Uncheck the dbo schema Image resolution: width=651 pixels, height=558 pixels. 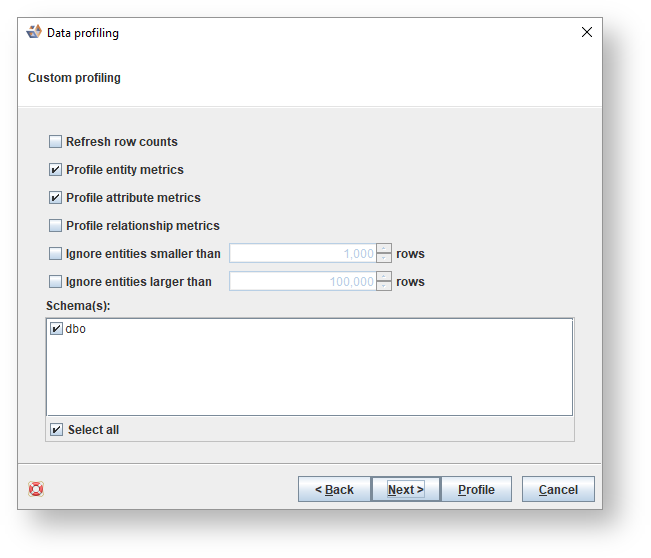57,329
